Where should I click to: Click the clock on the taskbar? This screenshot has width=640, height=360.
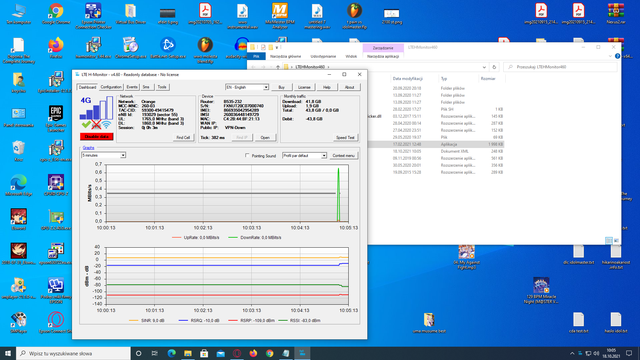611,353
